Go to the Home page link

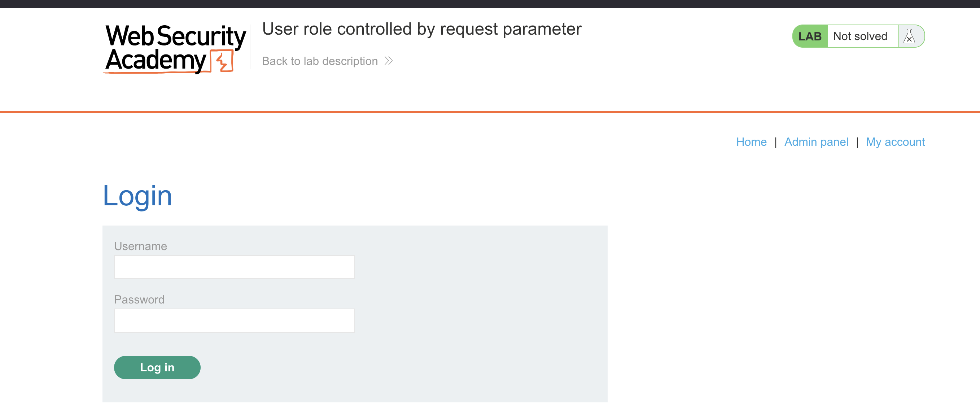(x=751, y=142)
